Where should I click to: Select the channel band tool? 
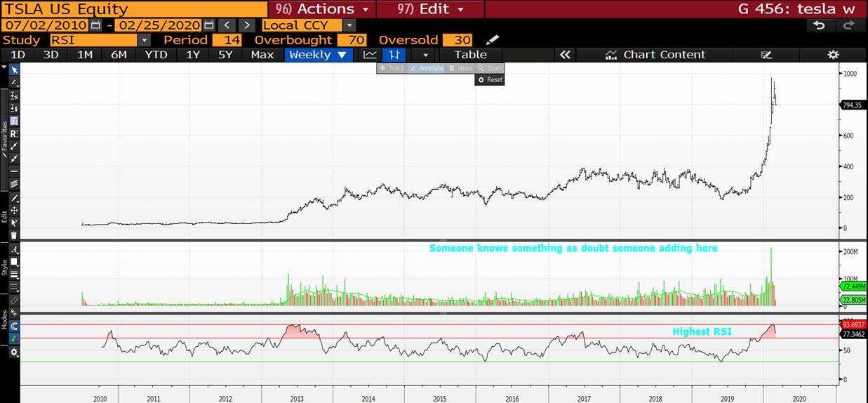point(14,183)
